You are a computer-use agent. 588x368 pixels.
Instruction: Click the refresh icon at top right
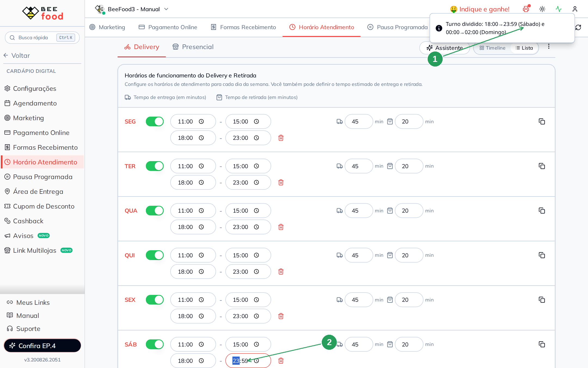pos(578,27)
